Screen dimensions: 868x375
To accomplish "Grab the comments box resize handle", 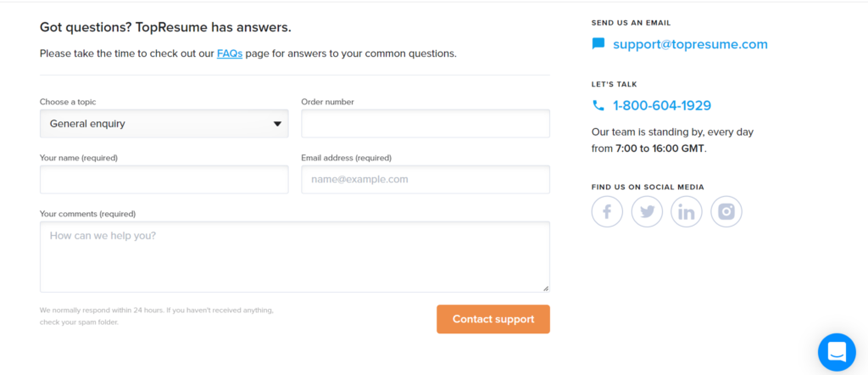I will (546, 288).
